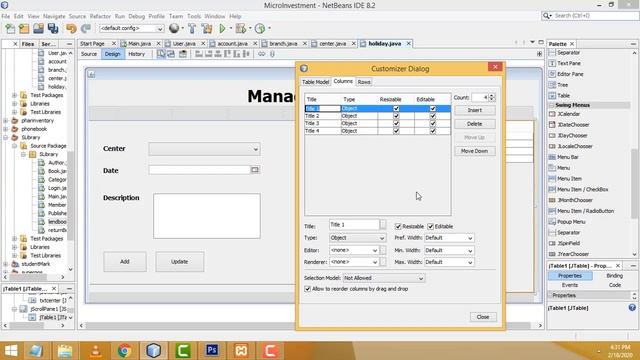
Task: Click the New Project toolbar icon
Action: [24, 29]
